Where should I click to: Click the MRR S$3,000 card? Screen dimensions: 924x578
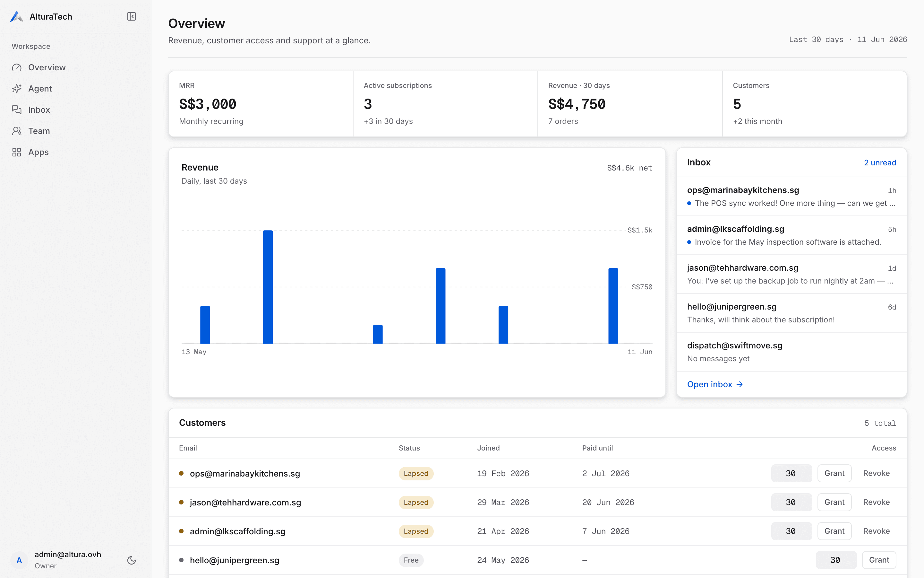[x=261, y=104]
